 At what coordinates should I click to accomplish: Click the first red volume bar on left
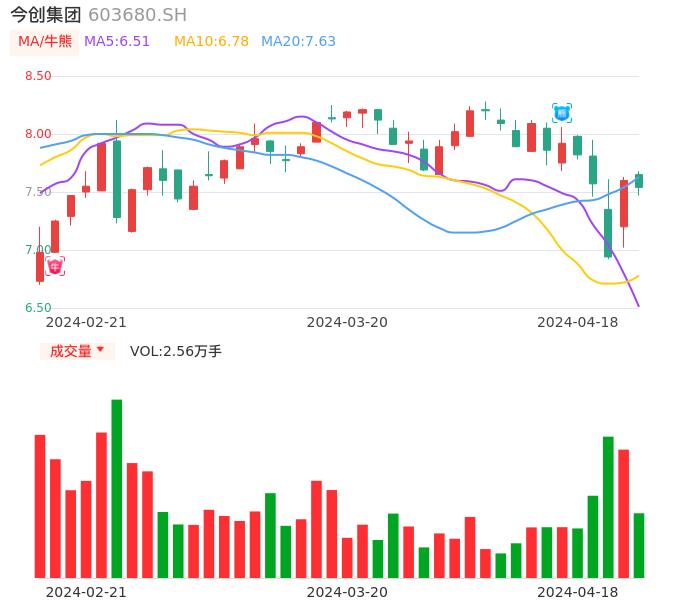point(40,506)
